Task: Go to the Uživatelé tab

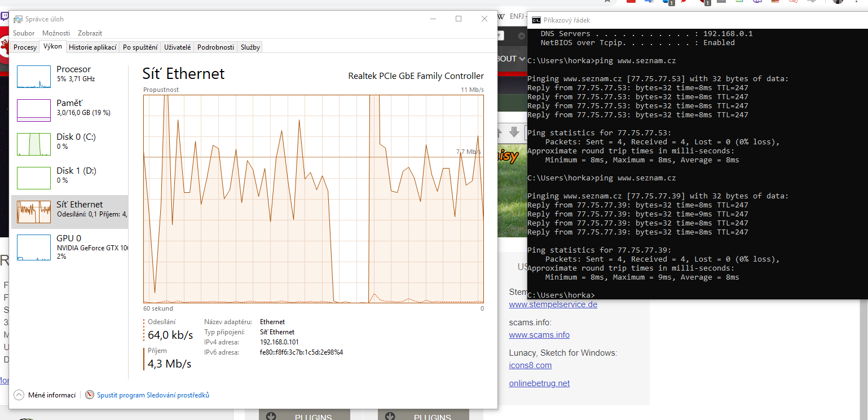Action: (177, 47)
